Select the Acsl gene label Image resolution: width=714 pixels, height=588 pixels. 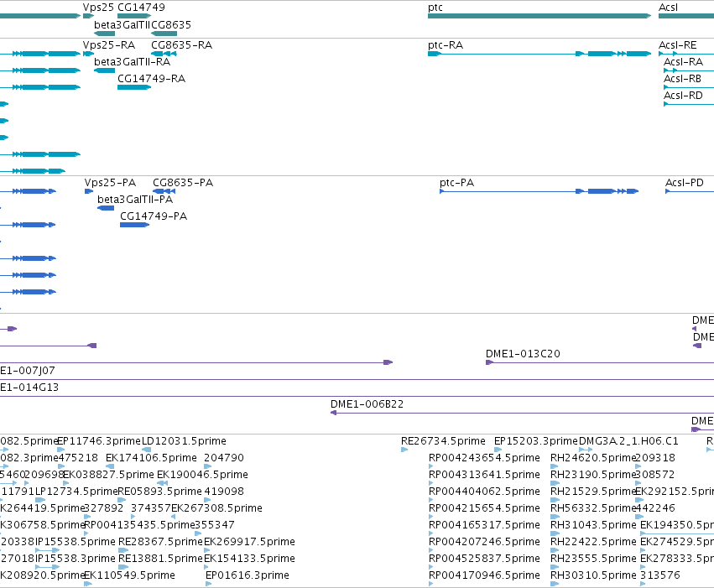coord(668,8)
